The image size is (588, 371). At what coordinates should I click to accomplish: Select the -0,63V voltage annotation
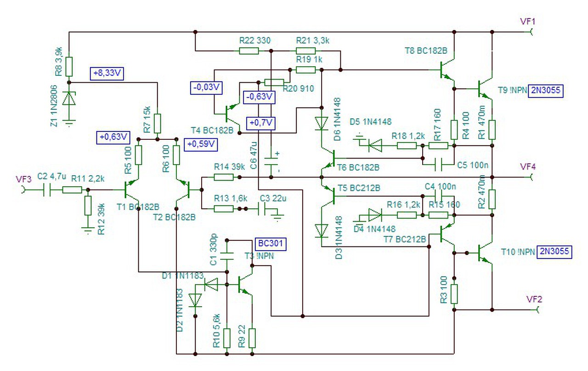pyautogui.click(x=260, y=97)
